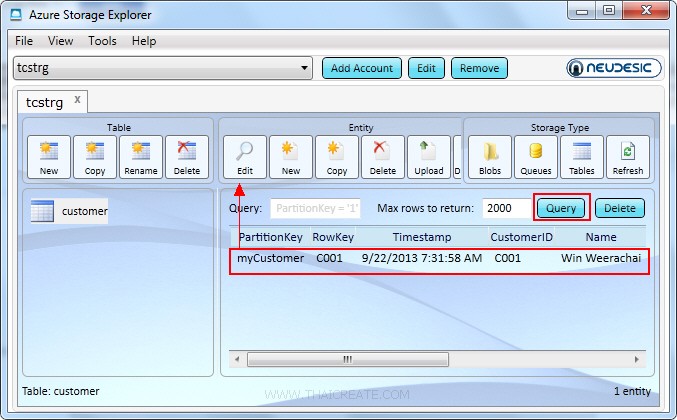The height and width of the screenshot is (420, 677).
Task: Click the scrollbar right arrow
Action: tap(637, 359)
